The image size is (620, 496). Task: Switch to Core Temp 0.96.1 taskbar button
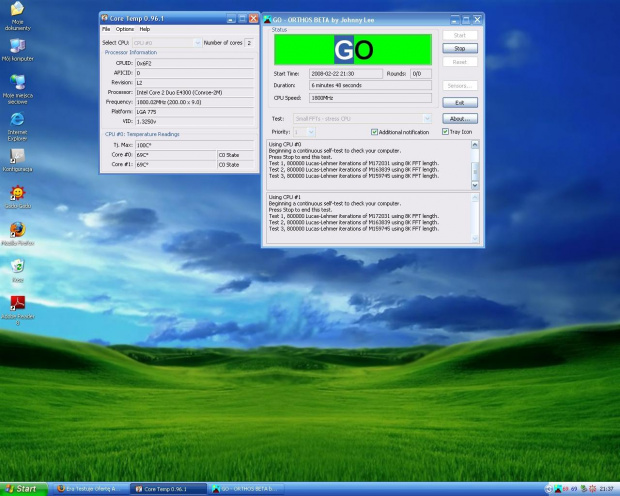point(168,489)
